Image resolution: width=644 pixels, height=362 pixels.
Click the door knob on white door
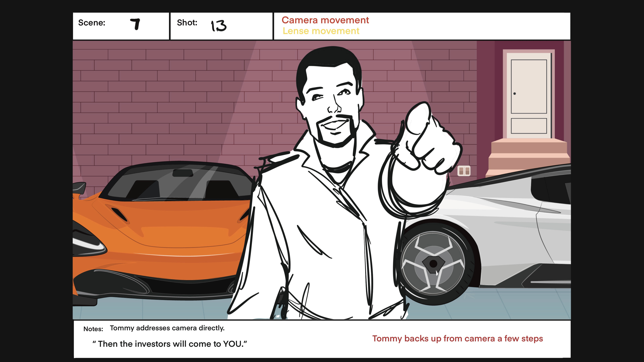(x=515, y=94)
